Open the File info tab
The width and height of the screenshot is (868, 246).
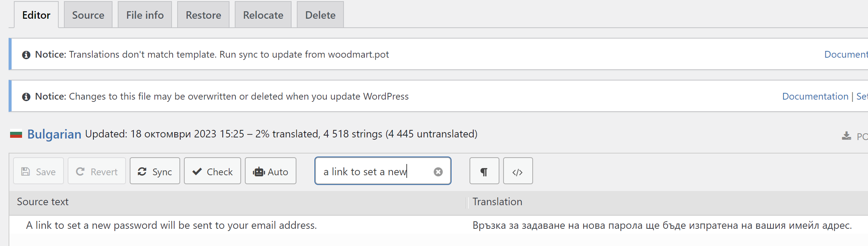(145, 15)
